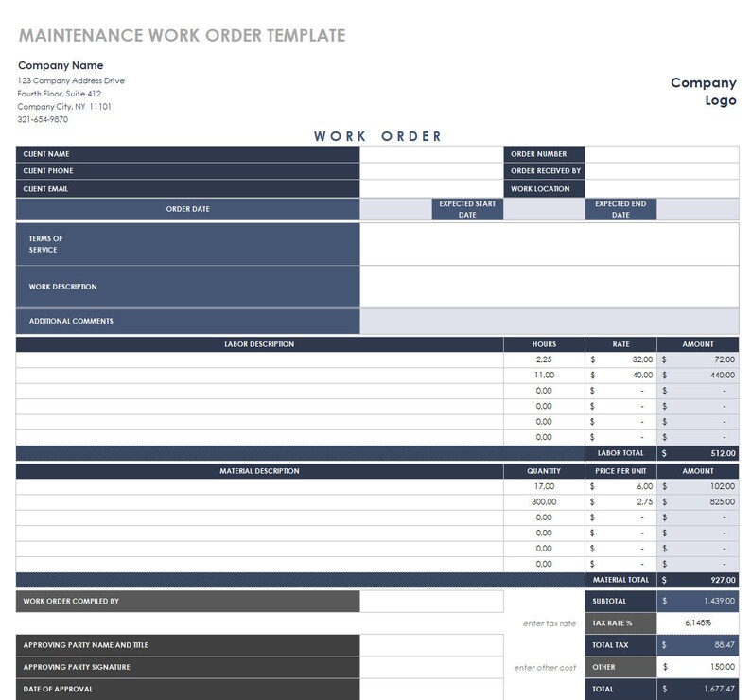Click the first empty labor description row
The height and width of the screenshot is (700, 751).
coord(259,359)
